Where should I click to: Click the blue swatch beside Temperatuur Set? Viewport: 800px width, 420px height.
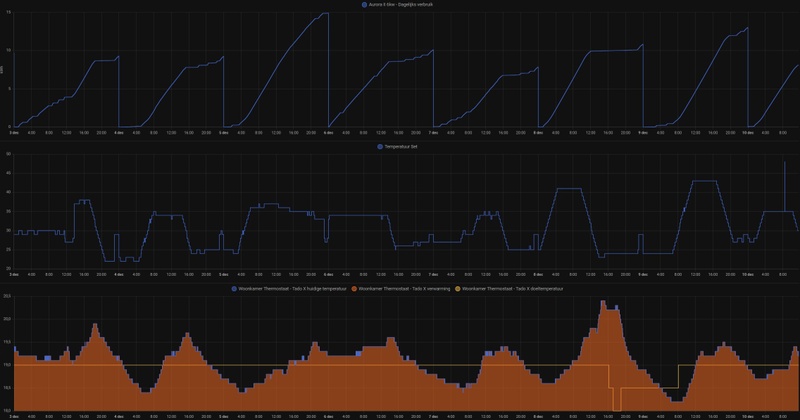pyautogui.click(x=380, y=146)
